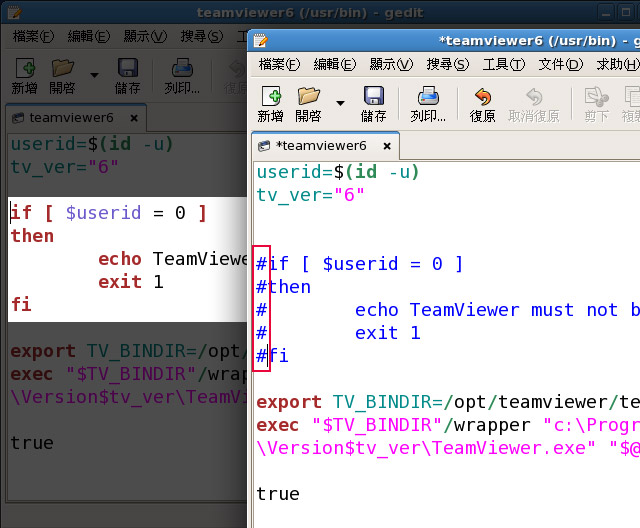Click 'userid=$(id -u)' line in front editor
640x528 pixels.
(338, 172)
